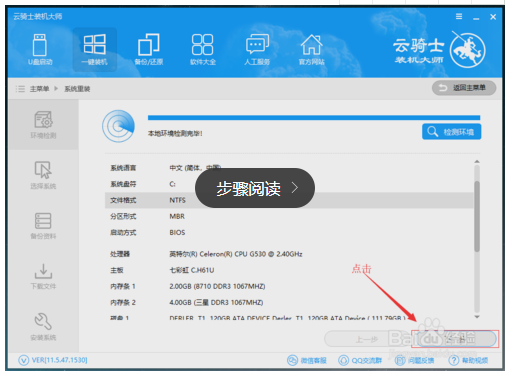
Task: Select the 处理器 Celeron G530 row
Action: (289, 254)
